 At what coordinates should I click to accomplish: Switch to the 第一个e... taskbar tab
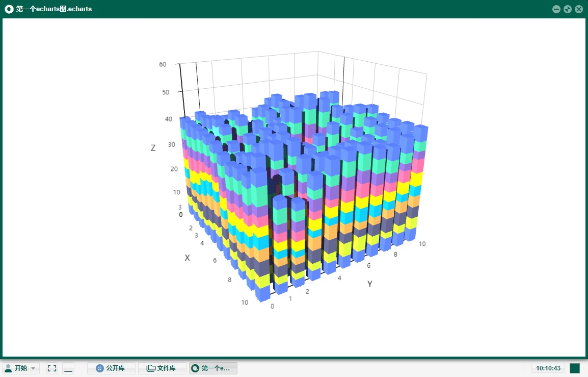tap(213, 368)
